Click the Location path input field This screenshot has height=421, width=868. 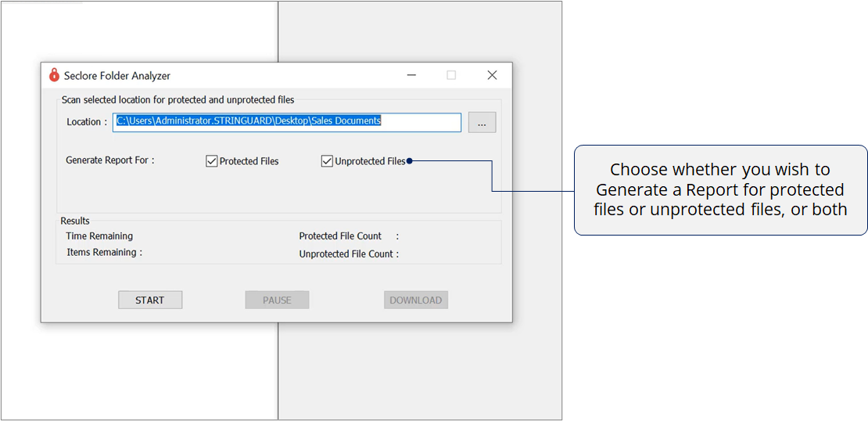287,122
